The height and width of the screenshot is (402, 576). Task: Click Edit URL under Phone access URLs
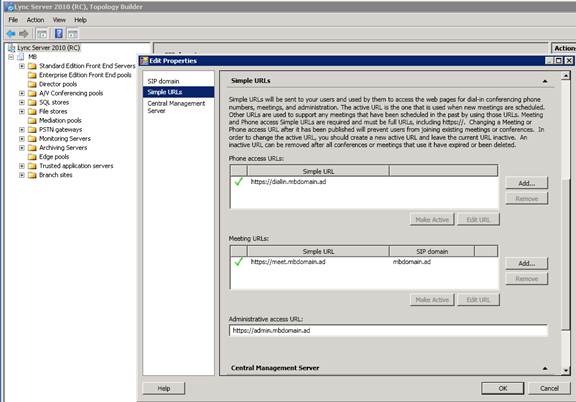(478, 220)
